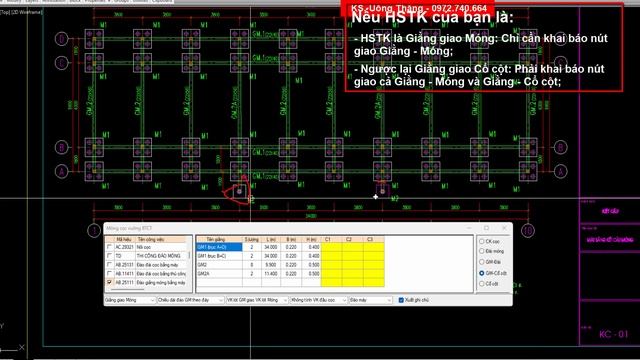
Task: Click the Tên giằng column header
Action: (219, 239)
